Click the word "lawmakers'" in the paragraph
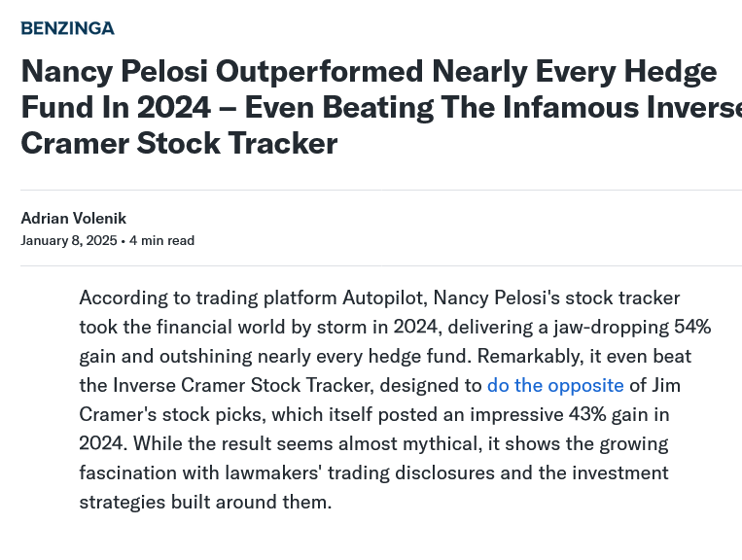742x560 pixels. [273, 472]
